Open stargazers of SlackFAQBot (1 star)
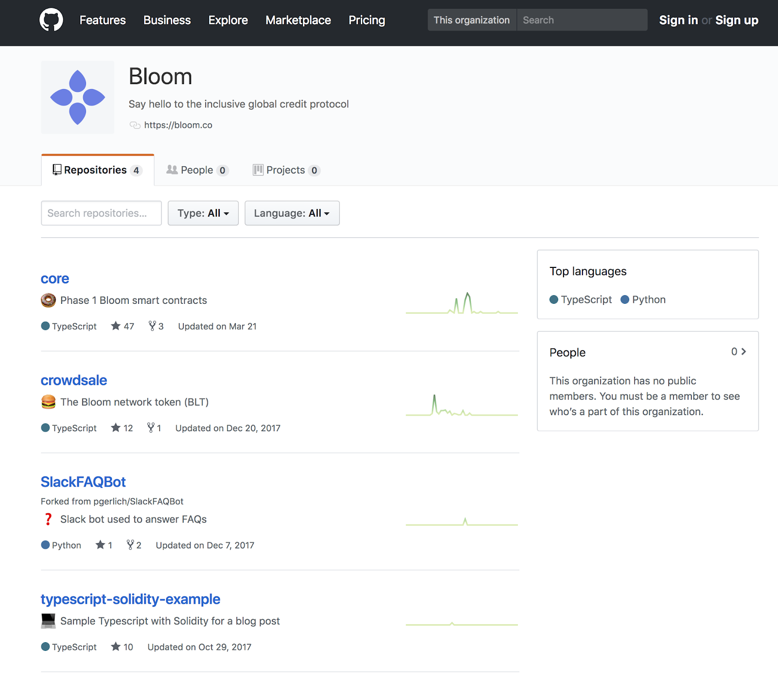778x700 pixels. (x=104, y=545)
